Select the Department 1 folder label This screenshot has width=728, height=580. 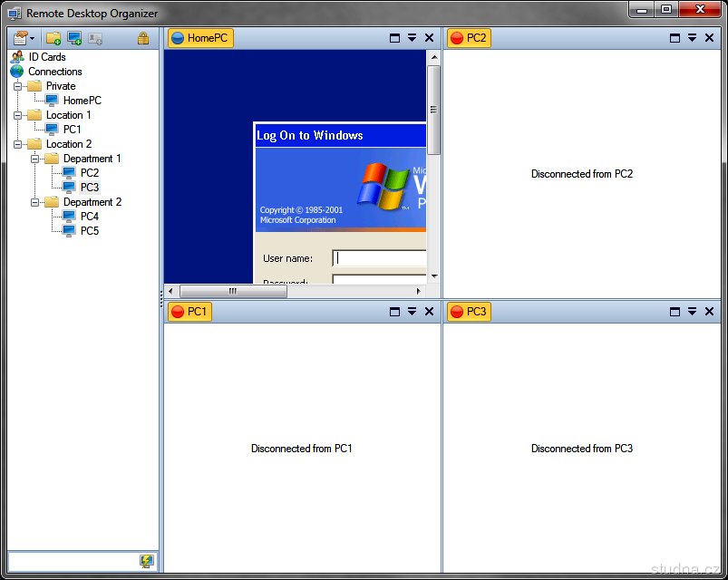[x=92, y=159]
